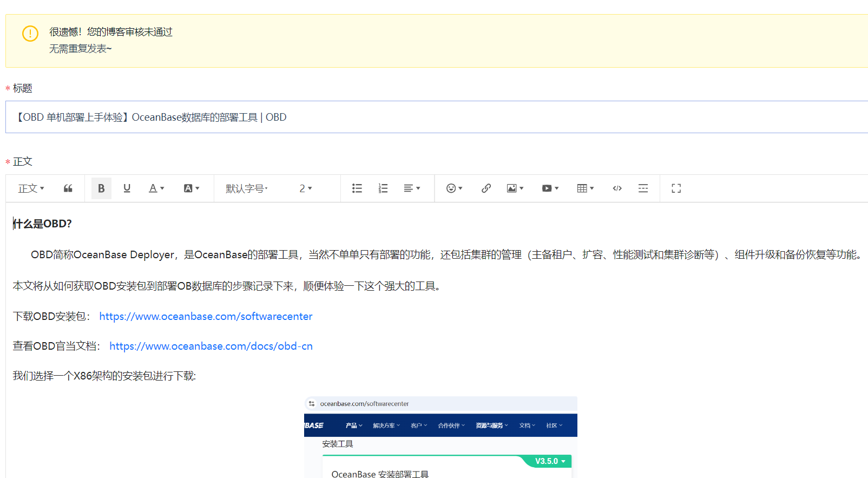This screenshot has width=868, height=478.
Task: Toggle underline formatting
Action: 127,188
